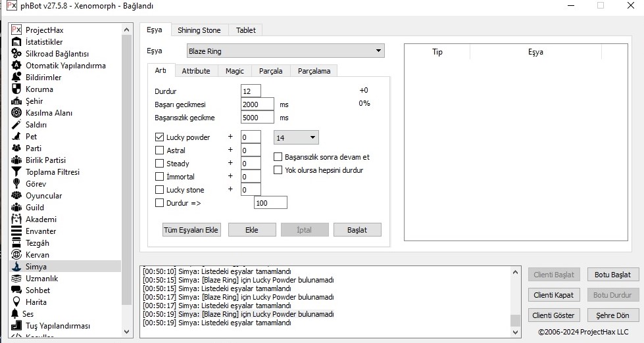
Task: Open the Simya section icon in sidebar
Action: [16, 266]
